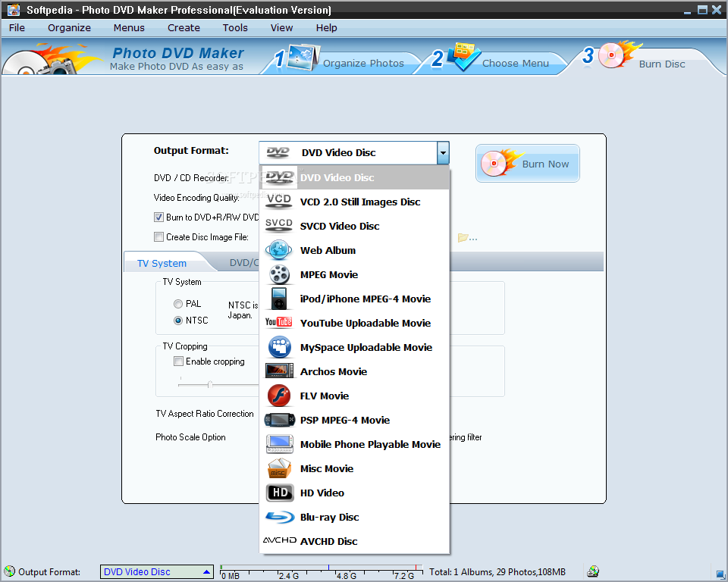
Task: Collapse the Output Format dropdown arrow
Action: coord(443,152)
